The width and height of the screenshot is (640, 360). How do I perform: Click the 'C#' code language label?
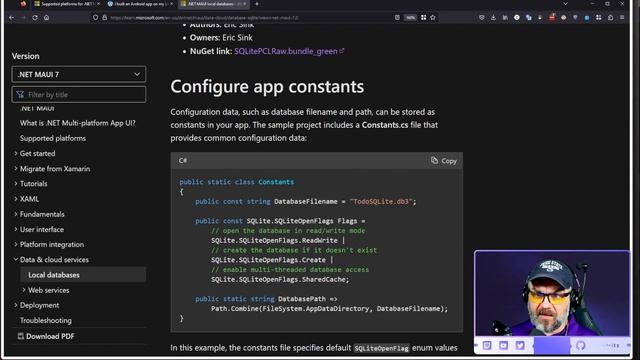coord(183,160)
